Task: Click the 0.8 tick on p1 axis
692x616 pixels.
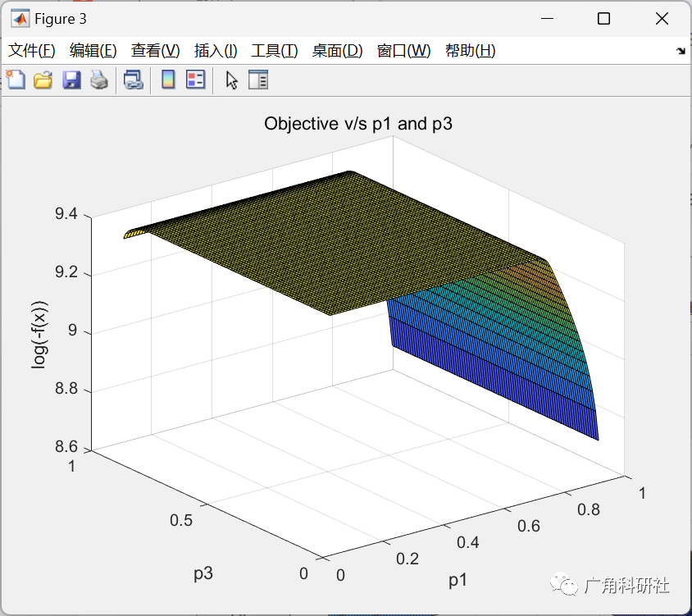Action: pyautogui.click(x=589, y=509)
